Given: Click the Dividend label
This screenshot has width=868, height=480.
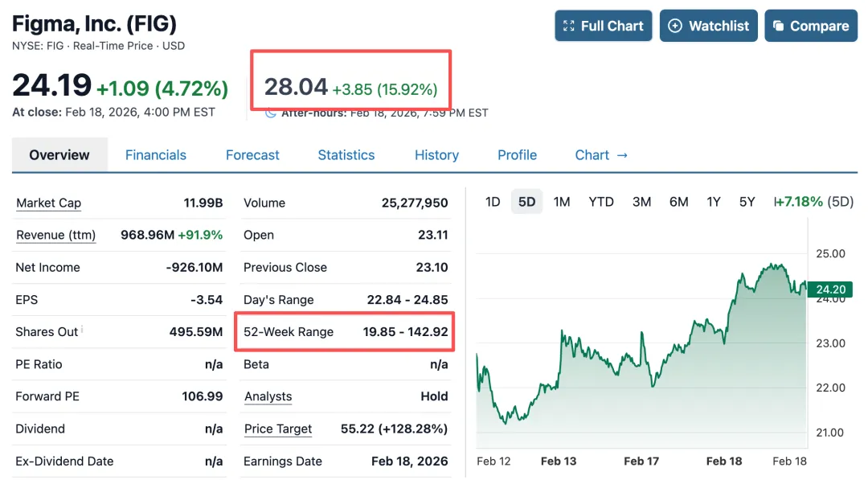Looking at the screenshot, I should pos(40,429).
